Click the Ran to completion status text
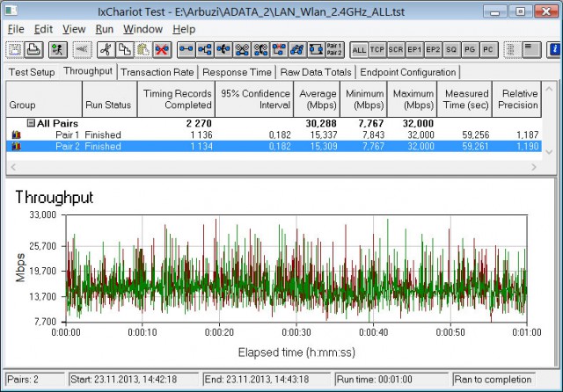The height and width of the screenshot is (392, 563). tap(493, 380)
